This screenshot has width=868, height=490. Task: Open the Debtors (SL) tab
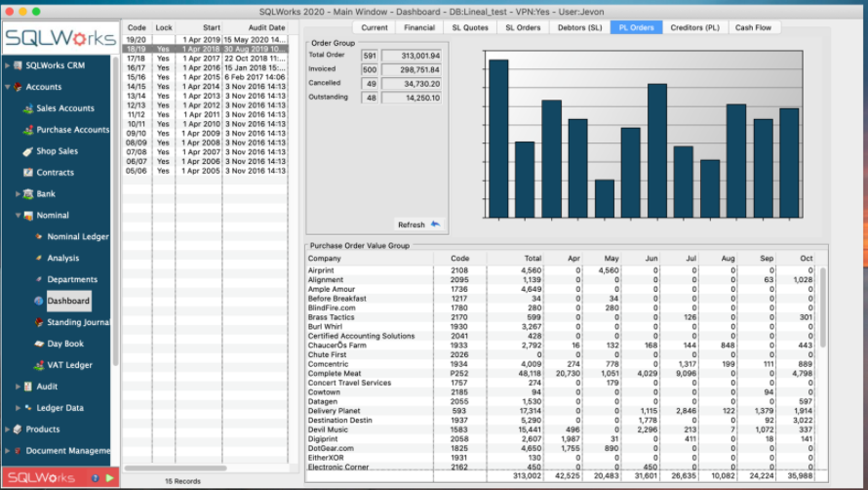coord(579,27)
